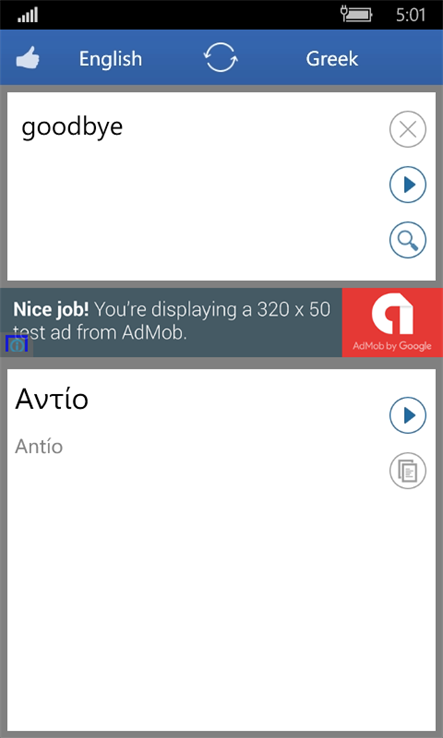
Task: Tap the thumbs-up rate icon
Action: click(28, 59)
